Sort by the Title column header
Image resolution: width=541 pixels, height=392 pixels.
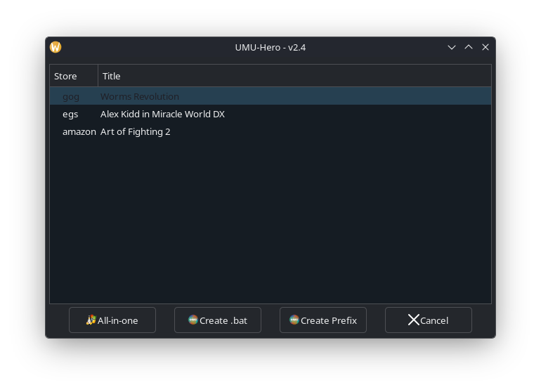[294, 76]
